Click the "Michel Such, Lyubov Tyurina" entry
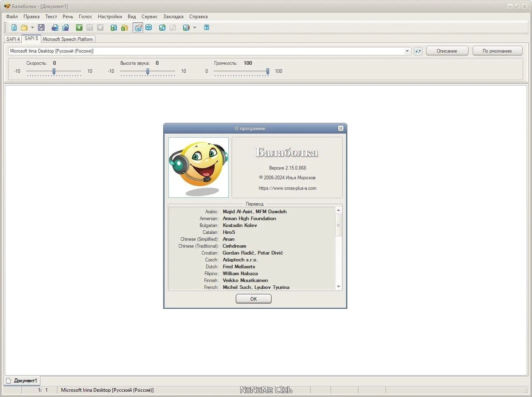Screen dimensions: 532x397 (x=256, y=287)
